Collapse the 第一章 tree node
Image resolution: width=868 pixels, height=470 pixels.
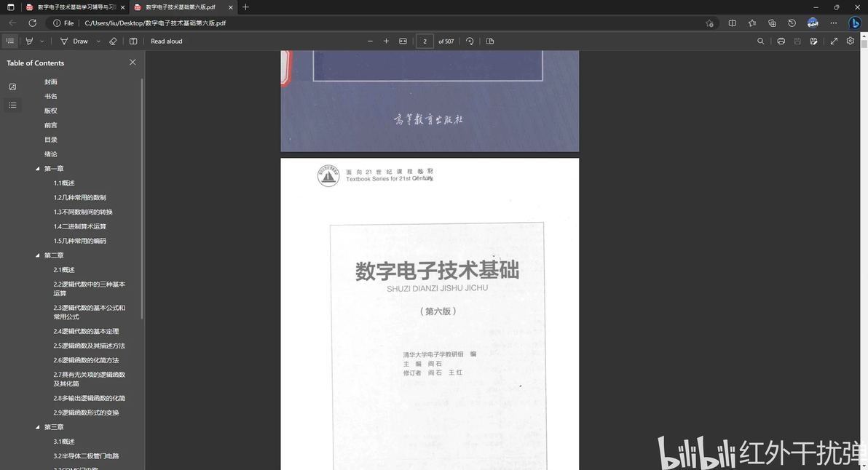click(x=38, y=169)
